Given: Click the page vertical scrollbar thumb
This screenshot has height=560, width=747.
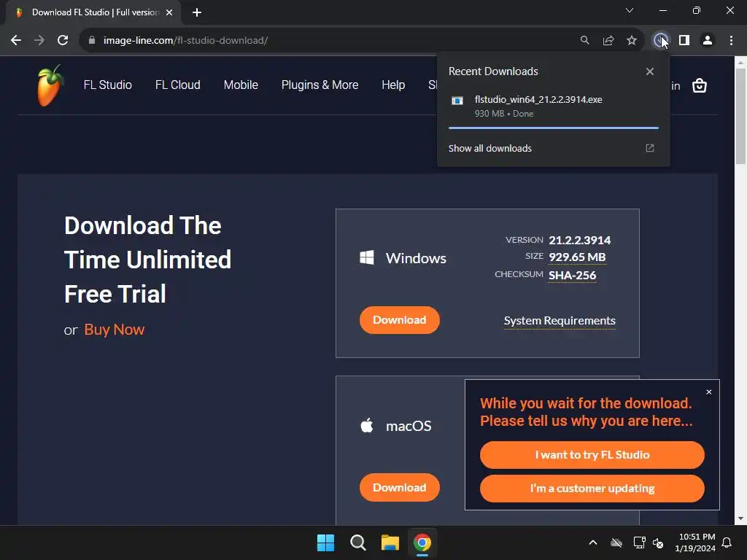Looking at the screenshot, I should click(x=740, y=116).
